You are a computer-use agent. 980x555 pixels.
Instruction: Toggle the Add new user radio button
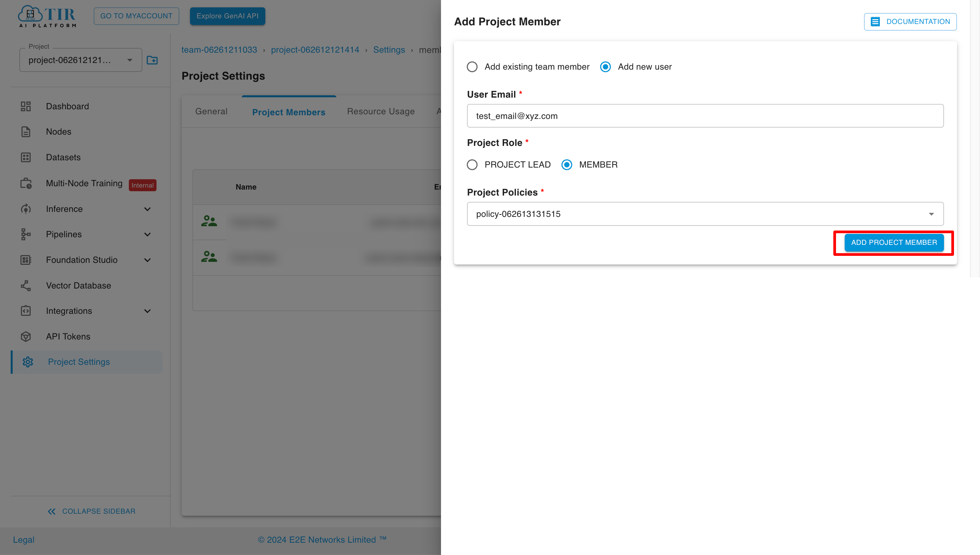[x=606, y=67]
